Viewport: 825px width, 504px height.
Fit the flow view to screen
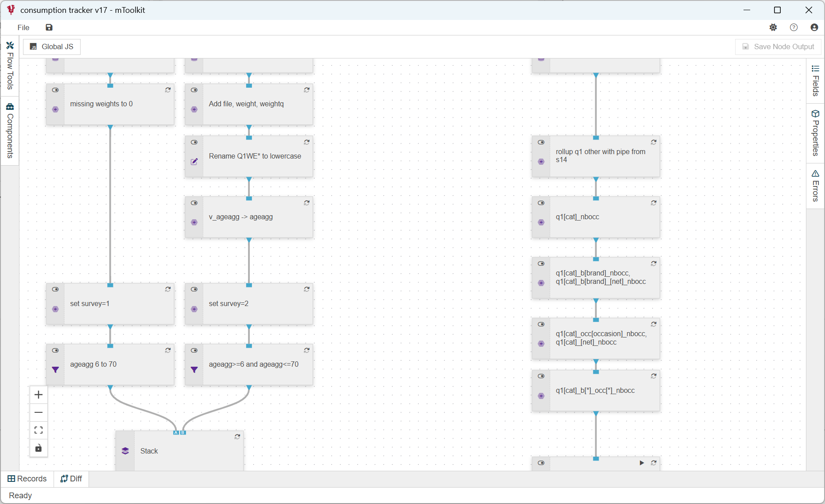(39, 430)
